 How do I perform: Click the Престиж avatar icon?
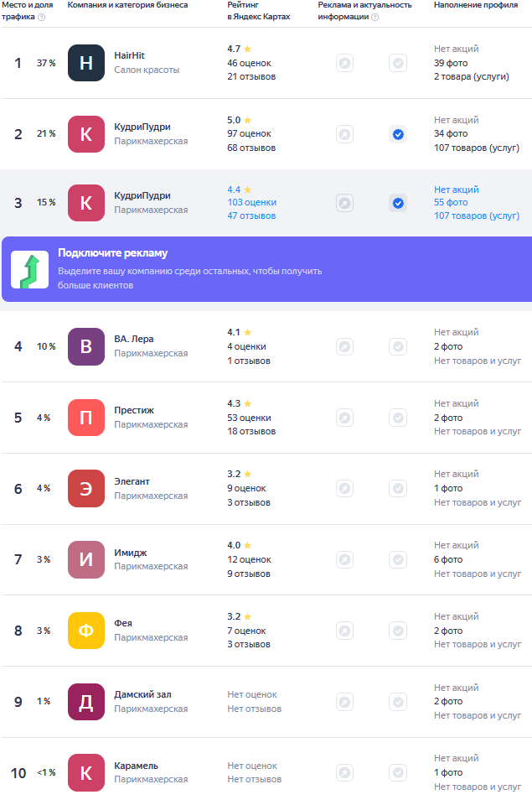[86, 418]
